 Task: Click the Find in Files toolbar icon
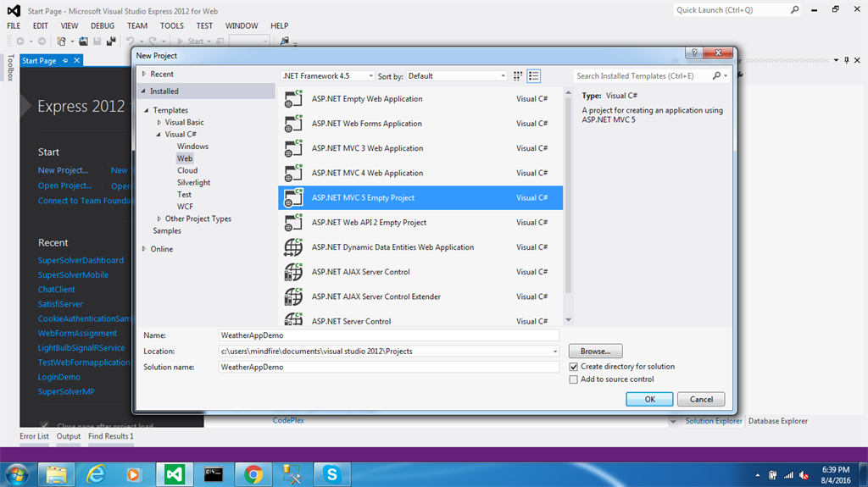coord(285,41)
